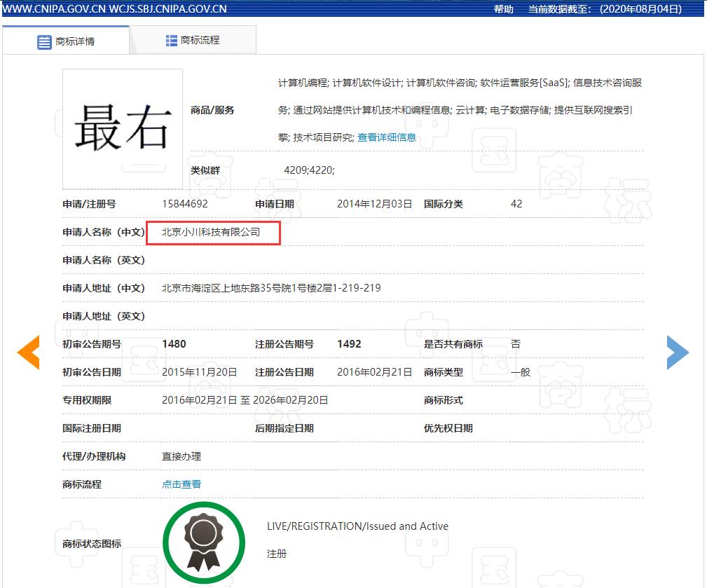Click the green registration status ribbon badge
The height and width of the screenshot is (588, 707).
click(x=203, y=541)
